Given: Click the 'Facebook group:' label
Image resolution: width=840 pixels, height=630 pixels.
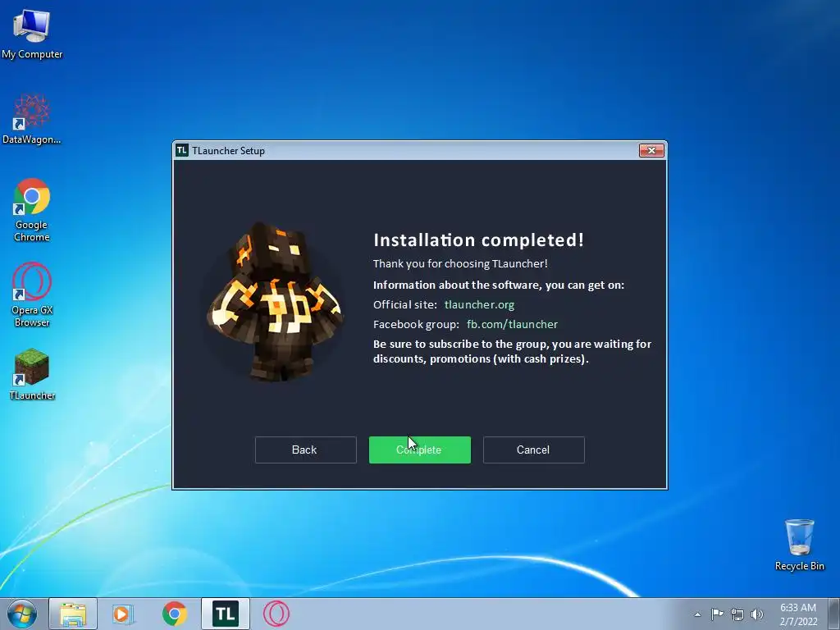Looking at the screenshot, I should coord(416,324).
